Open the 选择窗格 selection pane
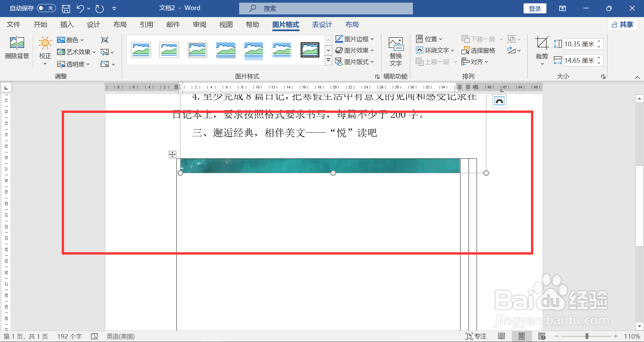Screen dimensions: 644x342 click(x=479, y=50)
